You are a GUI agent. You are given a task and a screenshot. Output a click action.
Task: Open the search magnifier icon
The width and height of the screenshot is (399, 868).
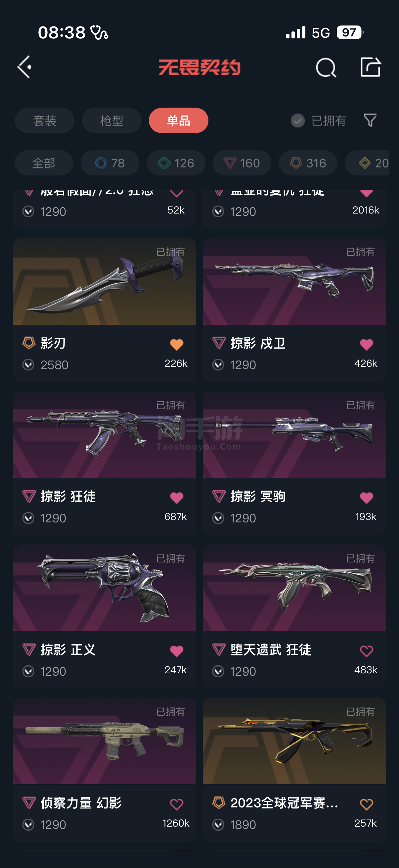tap(326, 68)
